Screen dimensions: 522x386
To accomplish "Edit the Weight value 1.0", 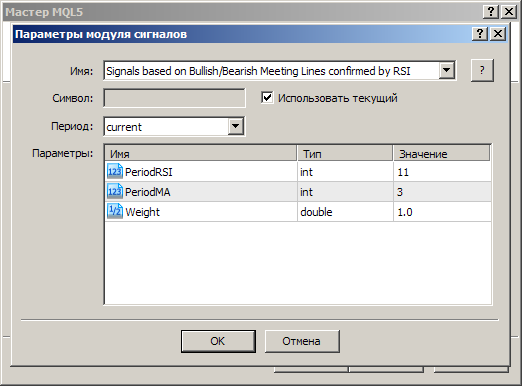I will click(442, 212).
